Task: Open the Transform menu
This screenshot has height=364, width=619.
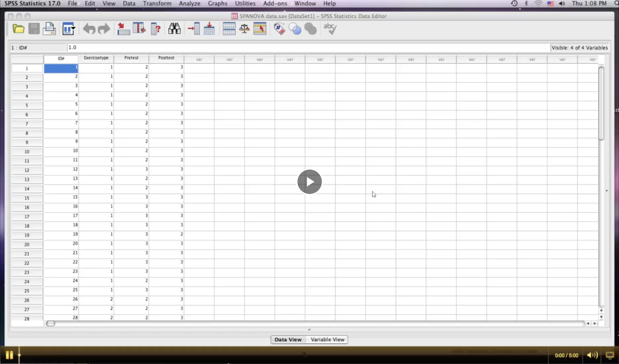Action: coord(157,3)
